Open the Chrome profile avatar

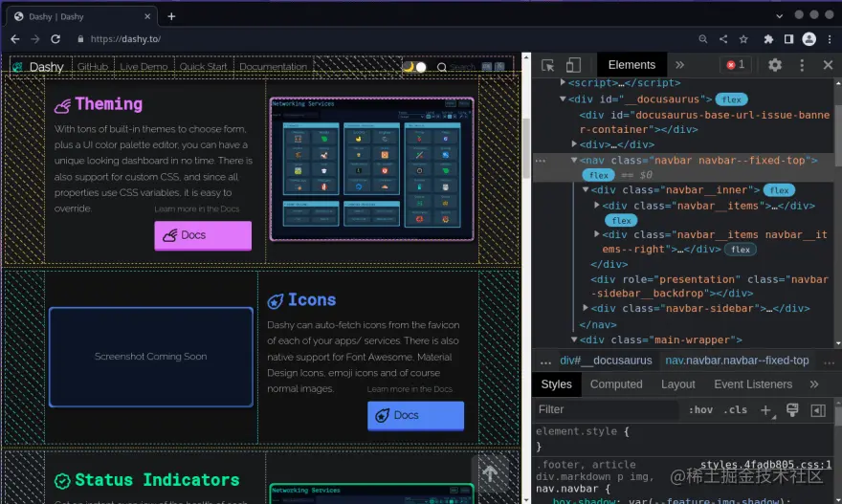pos(809,39)
